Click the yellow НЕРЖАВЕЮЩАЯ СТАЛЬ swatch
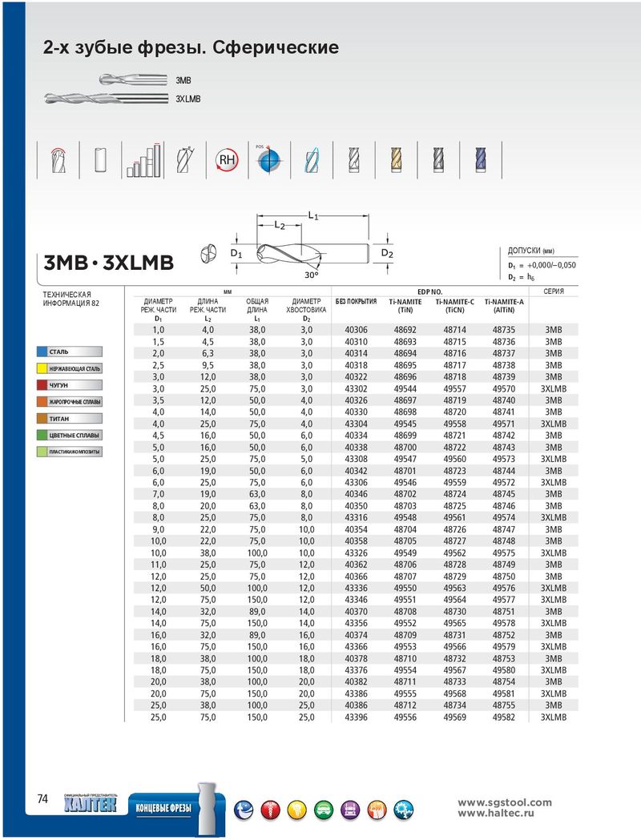641x840 pixels. pos(43,368)
